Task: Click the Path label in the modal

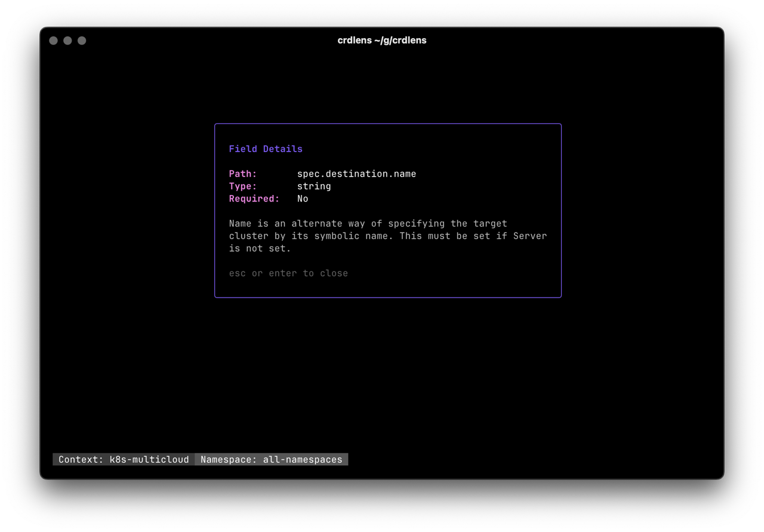Action: click(242, 174)
